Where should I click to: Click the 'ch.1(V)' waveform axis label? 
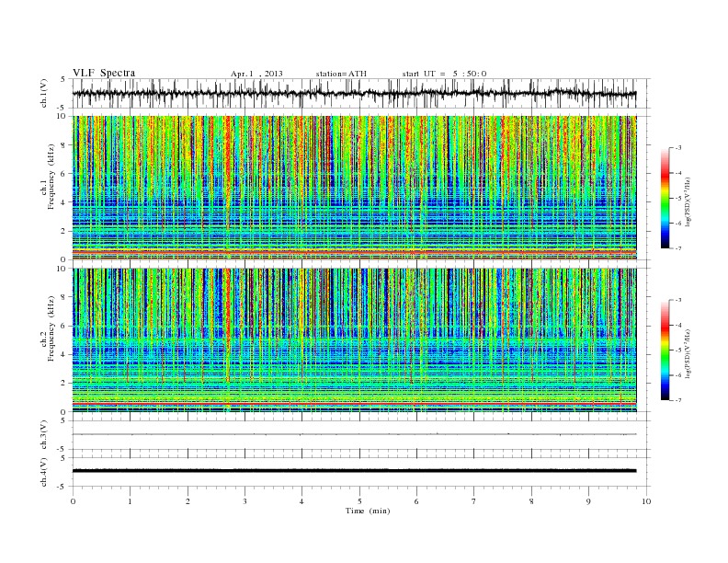(44, 93)
